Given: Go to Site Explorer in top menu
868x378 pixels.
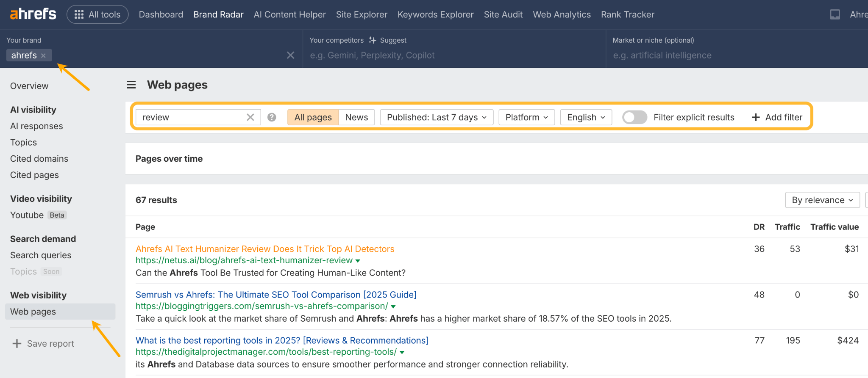Looking at the screenshot, I should click(x=362, y=14).
